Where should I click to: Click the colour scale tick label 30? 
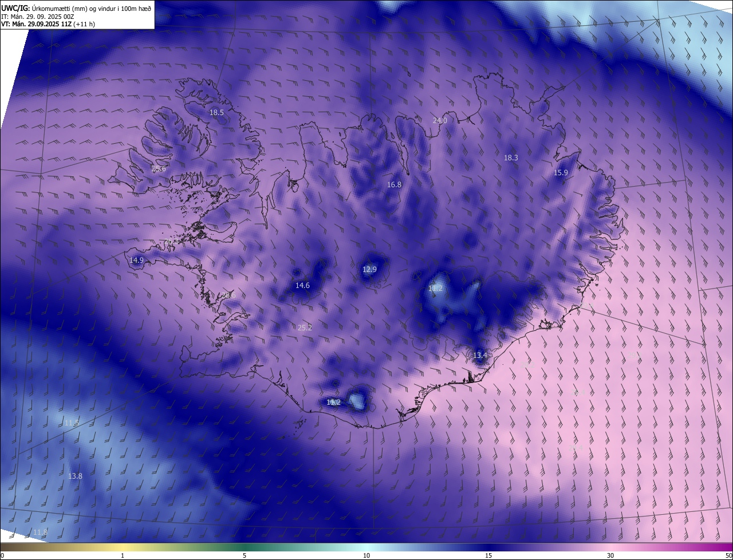[x=610, y=555]
